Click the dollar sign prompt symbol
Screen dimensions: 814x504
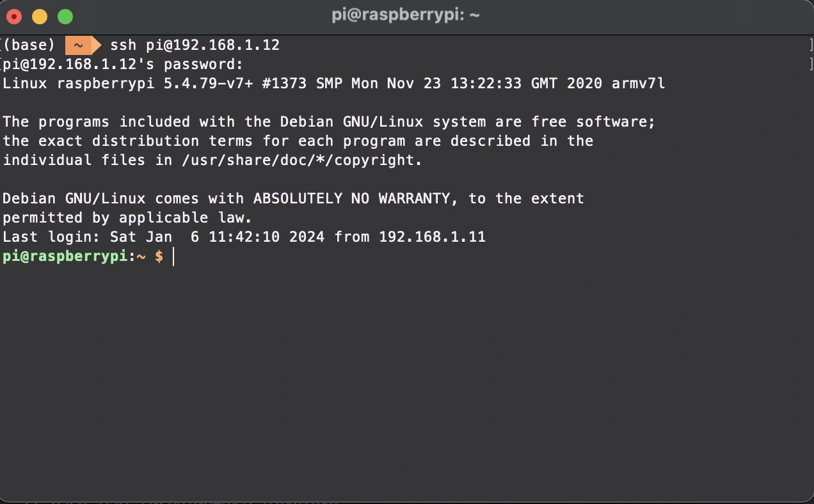(x=159, y=256)
